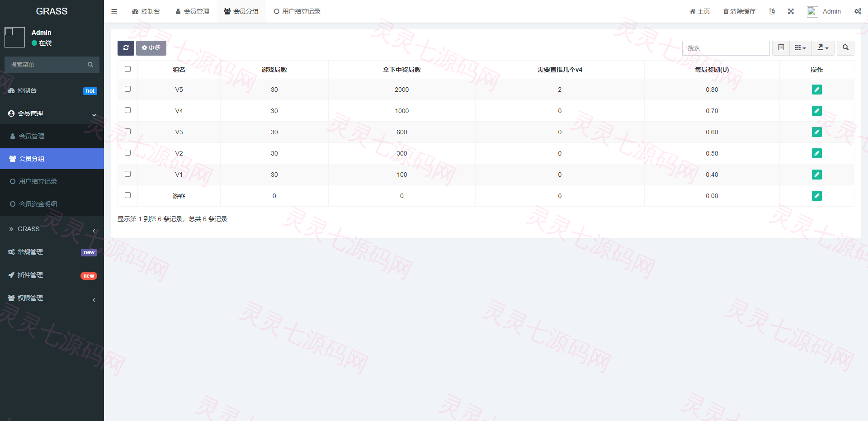Click the refresh table icon button
Image resolution: width=868 pixels, height=421 pixels.
[x=126, y=48]
